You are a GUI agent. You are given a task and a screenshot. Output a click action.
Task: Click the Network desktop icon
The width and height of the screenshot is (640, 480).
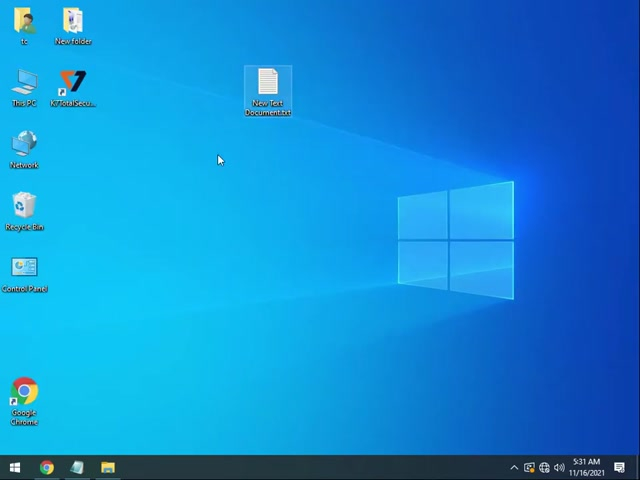(x=24, y=147)
